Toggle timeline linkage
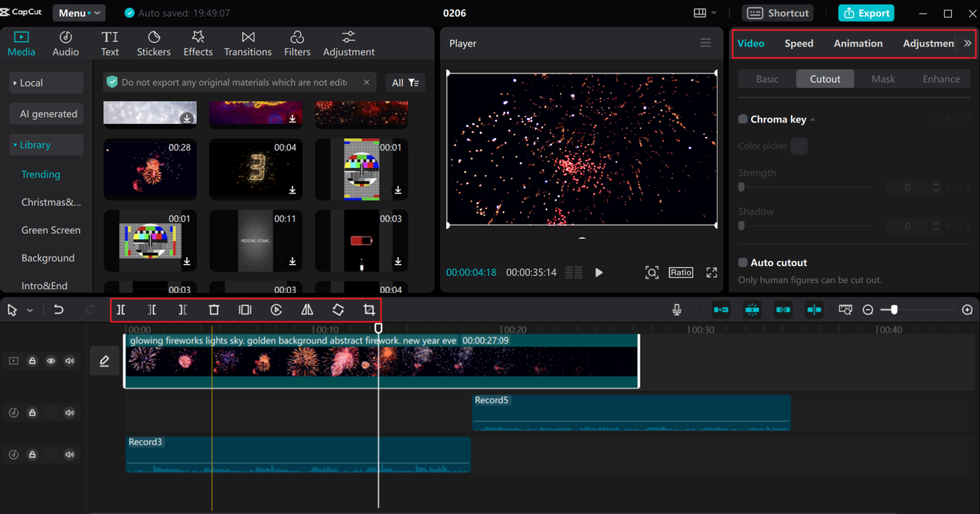Screen dimensions: 980x514 (x=783, y=310)
